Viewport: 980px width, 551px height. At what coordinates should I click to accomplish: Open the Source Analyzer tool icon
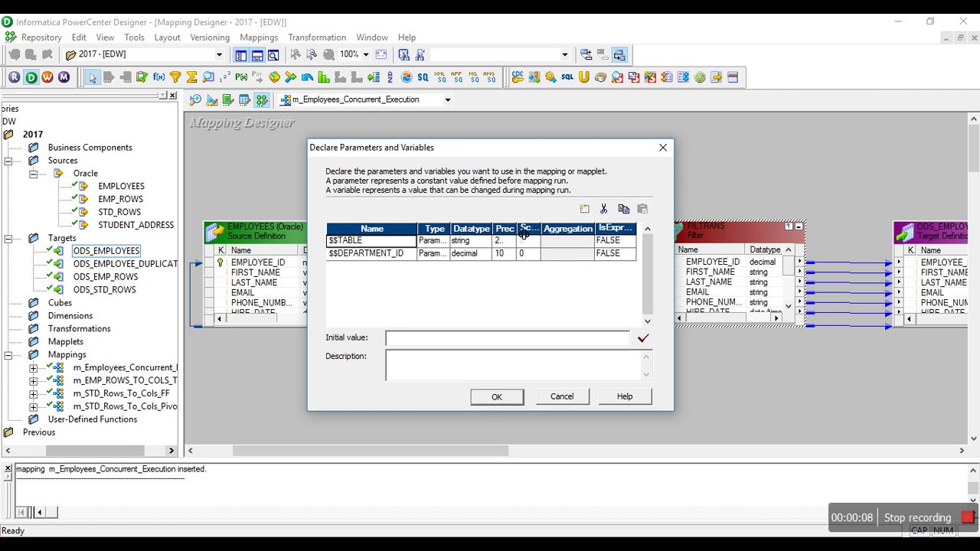[x=195, y=99]
